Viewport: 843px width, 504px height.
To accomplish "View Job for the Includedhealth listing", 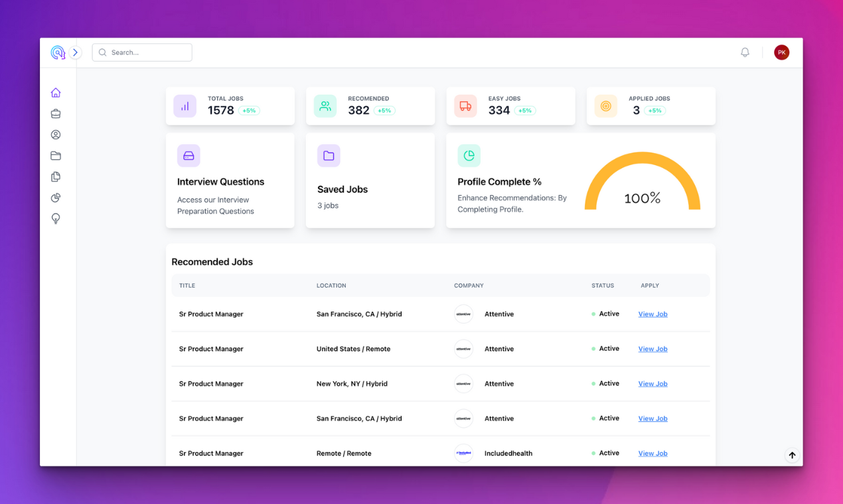I will tap(652, 453).
